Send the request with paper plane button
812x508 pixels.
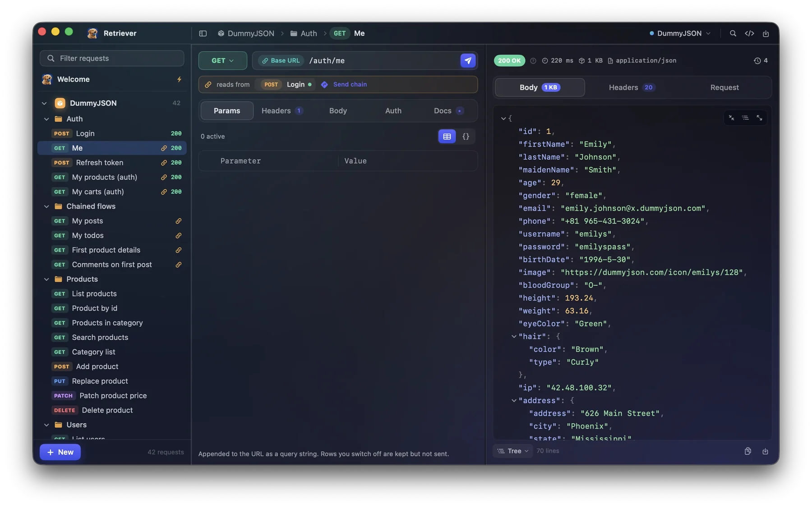(x=468, y=60)
